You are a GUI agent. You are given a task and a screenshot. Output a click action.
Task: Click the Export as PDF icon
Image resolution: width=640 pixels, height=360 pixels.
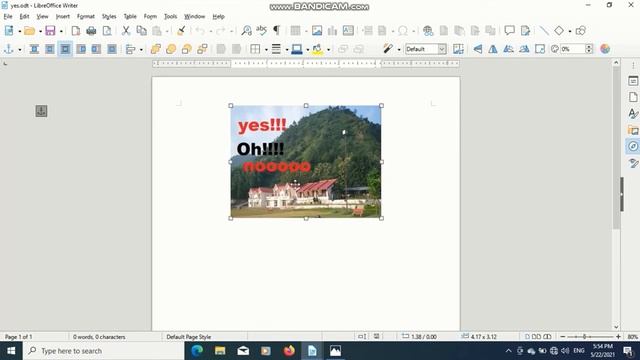[x=76, y=31]
